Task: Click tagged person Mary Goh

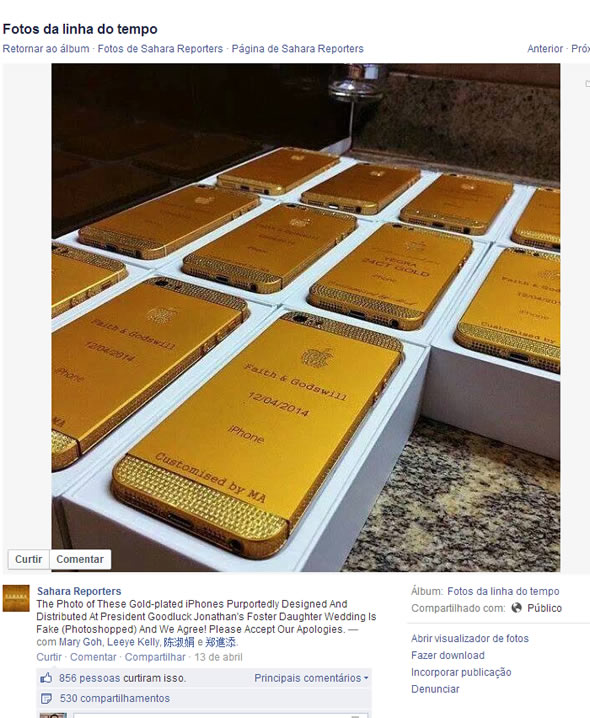Action: (77, 642)
